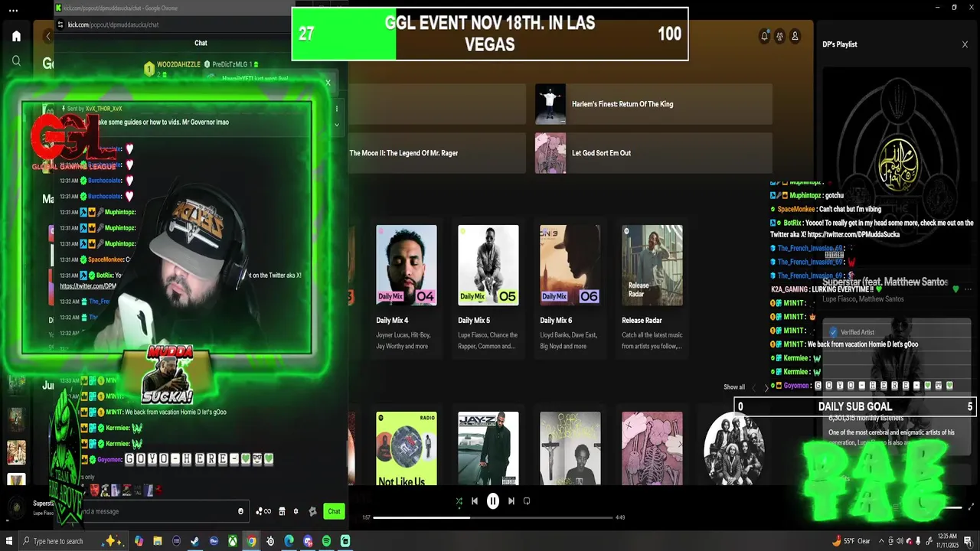Viewport: 980px width, 551px height.
Task: Open Xbox app from taskbar
Action: [x=232, y=541]
